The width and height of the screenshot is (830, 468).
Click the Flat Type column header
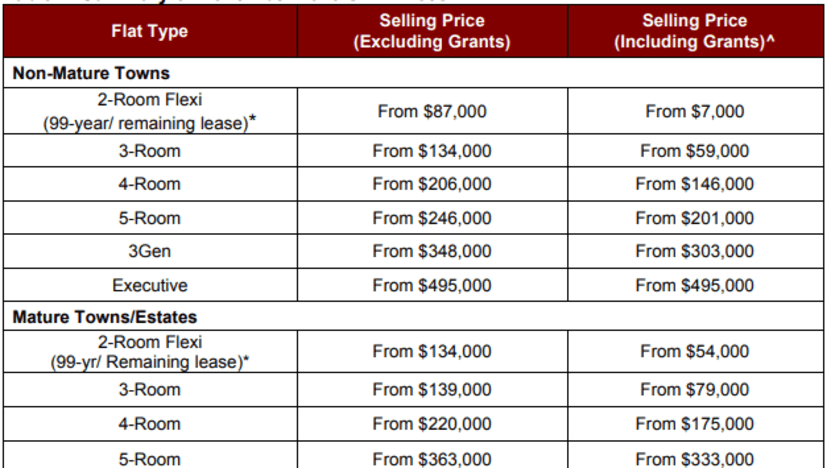(150, 31)
